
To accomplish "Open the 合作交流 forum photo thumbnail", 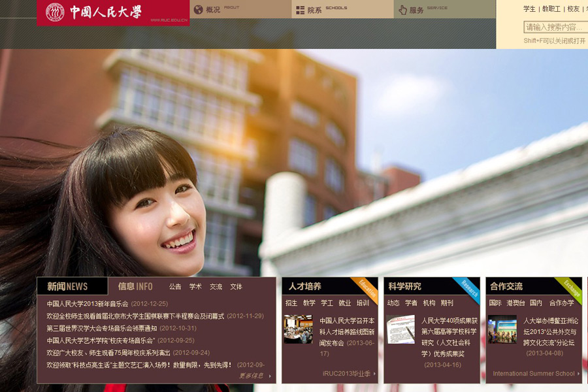I will point(502,329).
